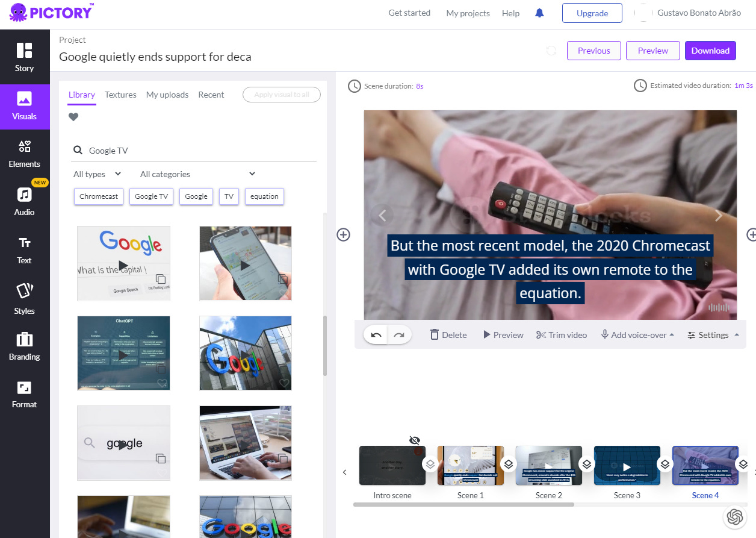Viewport: 756px width, 538px height.
Task: Click the Previous step button
Action: coord(594,51)
